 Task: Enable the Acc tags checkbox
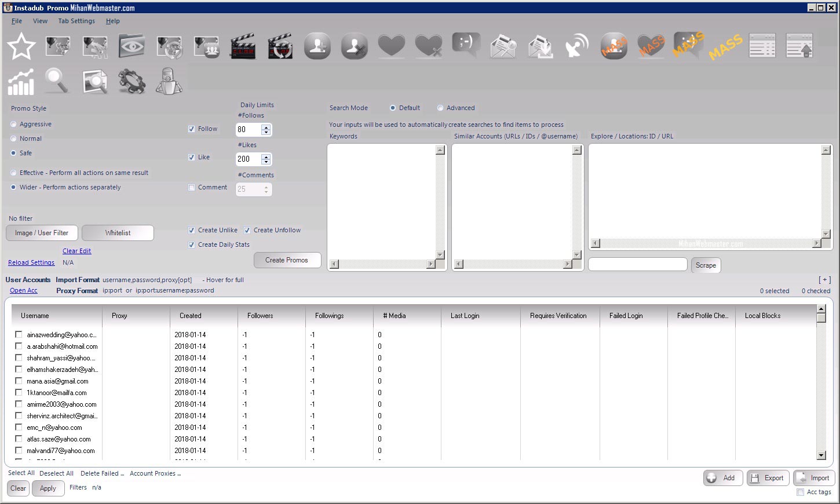tap(800, 492)
